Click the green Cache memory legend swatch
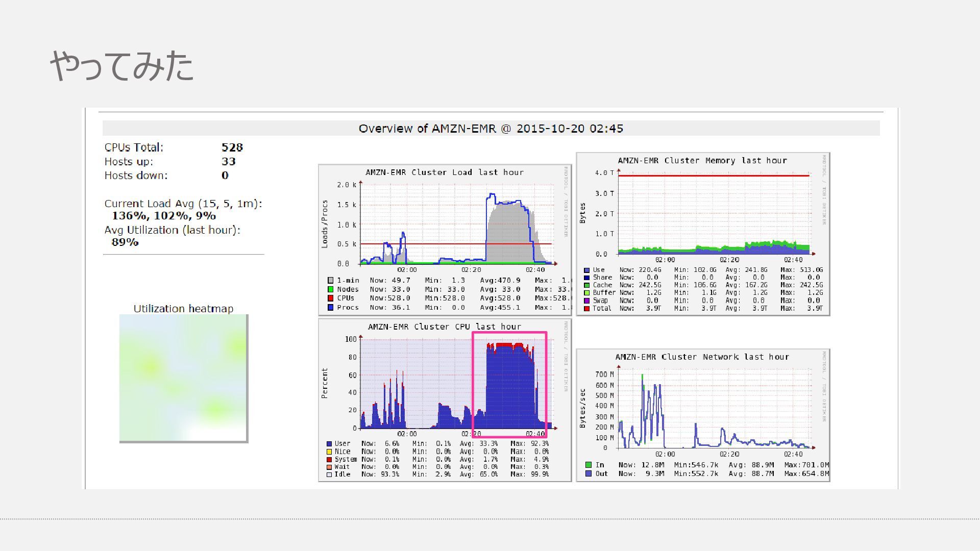Image resolution: width=980 pixels, height=551 pixels. click(587, 286)
